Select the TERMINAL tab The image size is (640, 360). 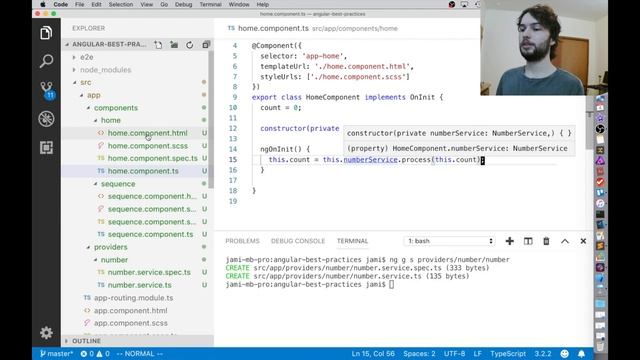click(x=352, y=241)
